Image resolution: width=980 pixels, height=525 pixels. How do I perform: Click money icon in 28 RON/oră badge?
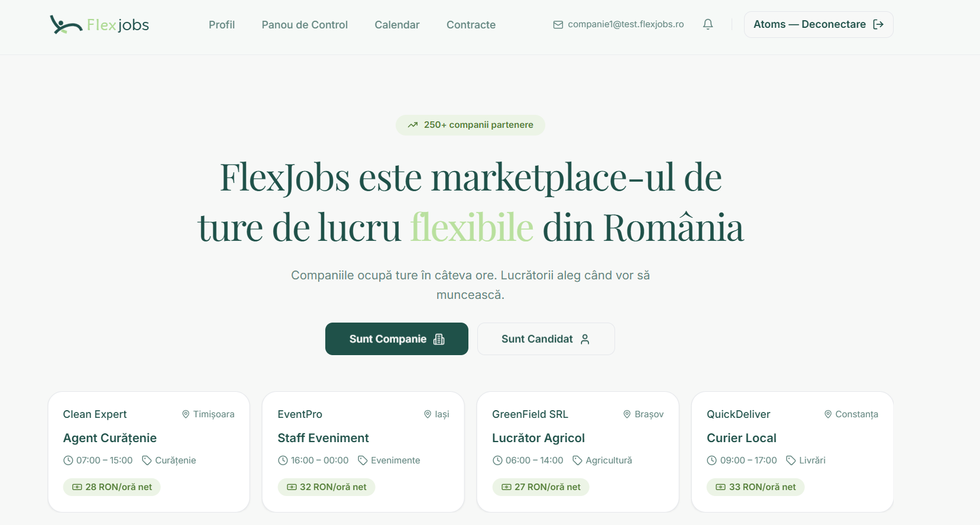(x=77, y=487)
